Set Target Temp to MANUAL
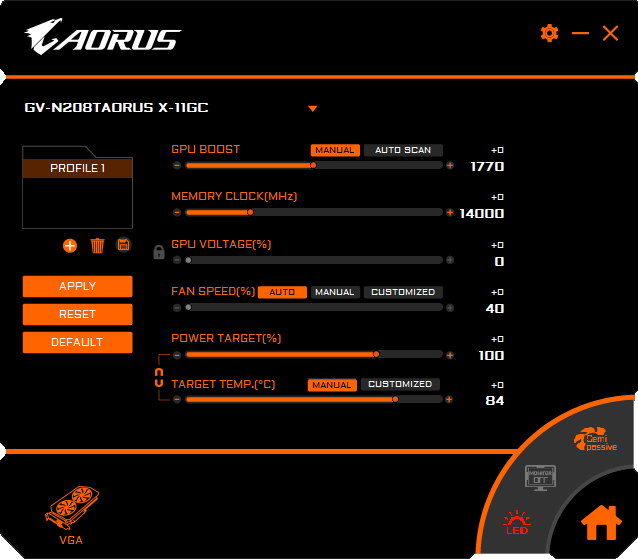The image size is (638, 559). [332, 385]
